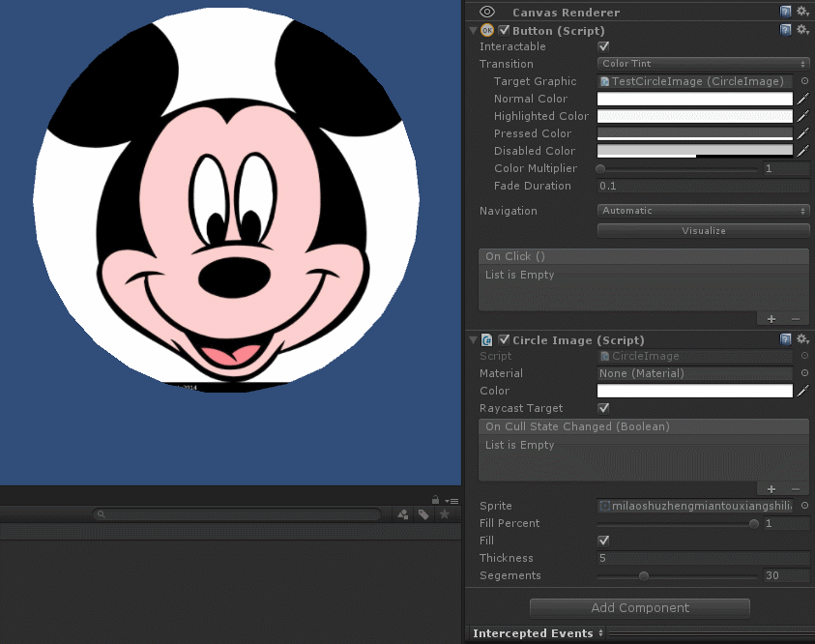
Task: Click the Circle Image Color swatch
Action: (695, 391)
